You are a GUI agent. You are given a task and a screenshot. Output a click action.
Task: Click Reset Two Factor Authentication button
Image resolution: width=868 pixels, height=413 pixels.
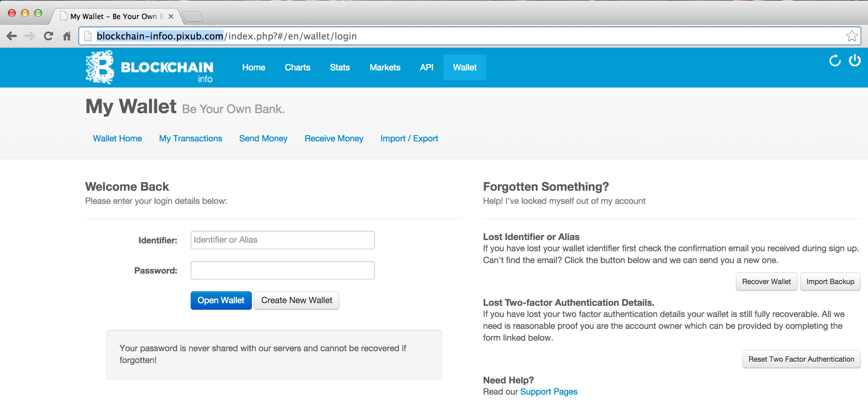(801, 359)
